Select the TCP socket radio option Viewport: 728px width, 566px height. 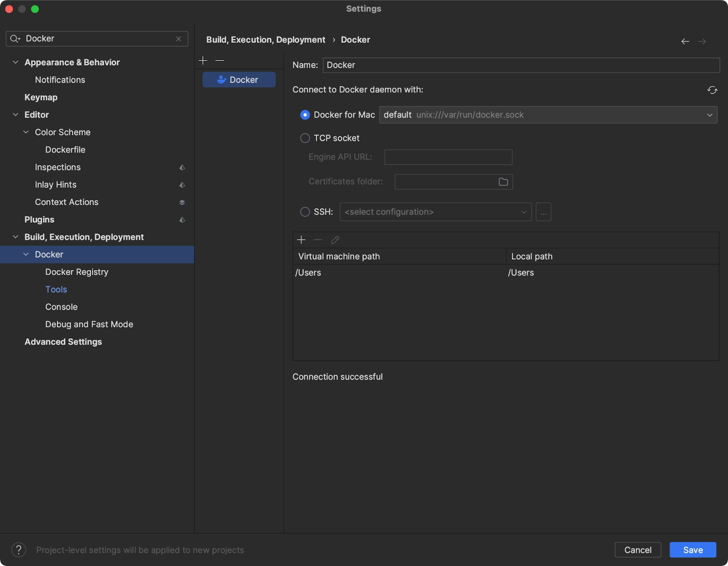[305, 138]
